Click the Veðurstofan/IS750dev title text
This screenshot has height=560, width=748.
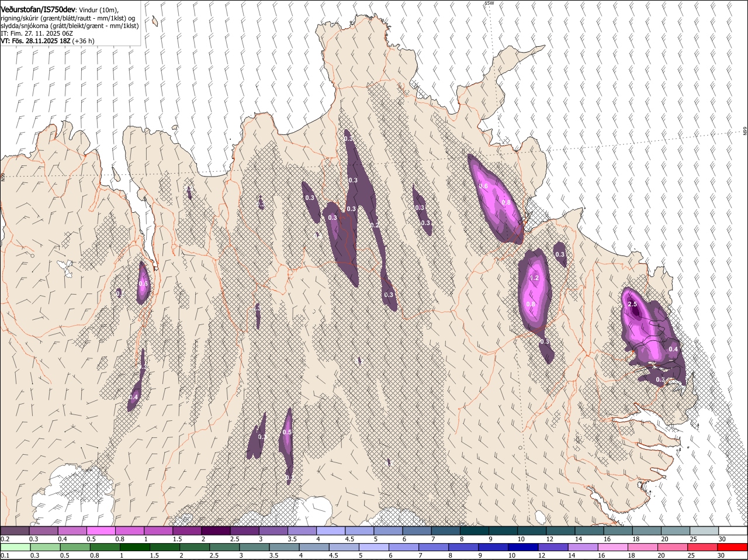(38, 10)
